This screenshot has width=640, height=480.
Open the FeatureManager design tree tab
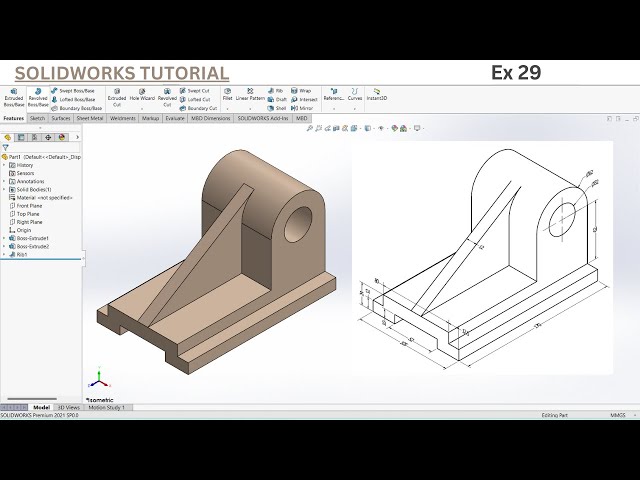tap(8, 138)
